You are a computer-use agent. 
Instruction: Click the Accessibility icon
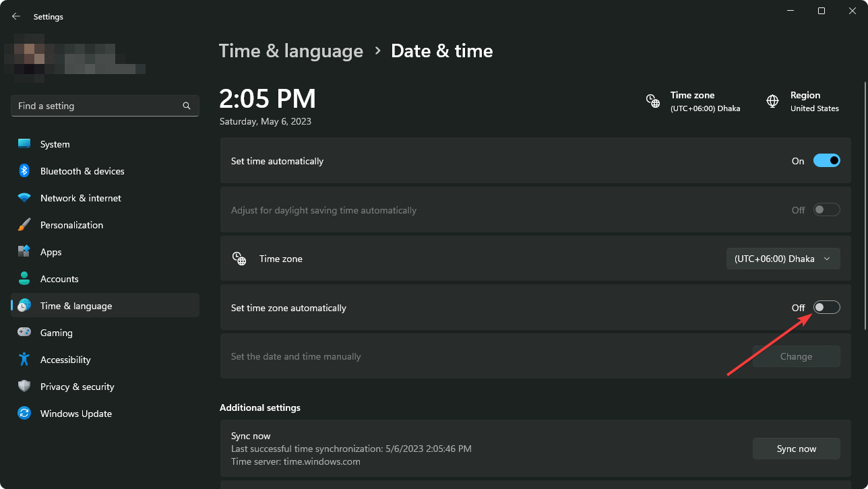tap(24, 359)
